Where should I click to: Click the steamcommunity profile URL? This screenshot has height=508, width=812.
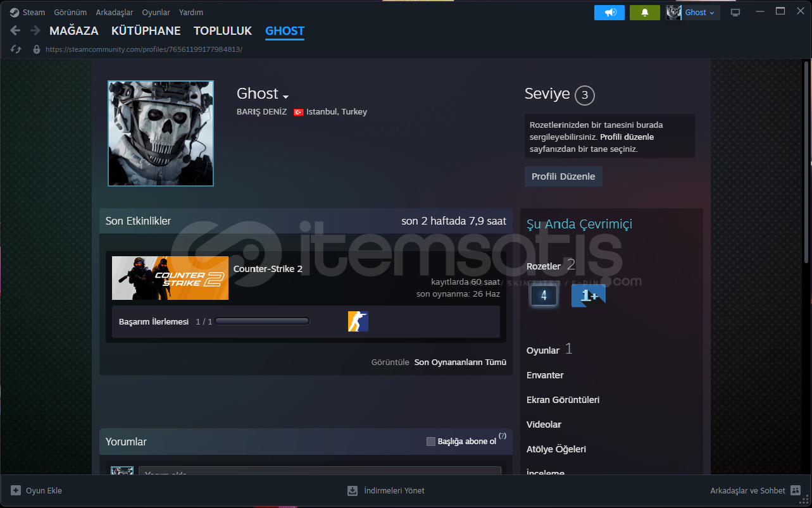tap(144, 49)
